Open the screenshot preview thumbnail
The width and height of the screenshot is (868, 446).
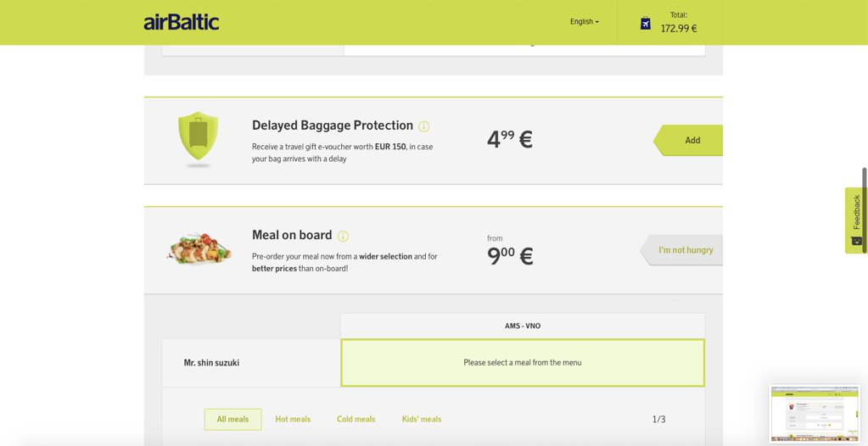click(x=815, y=414)
